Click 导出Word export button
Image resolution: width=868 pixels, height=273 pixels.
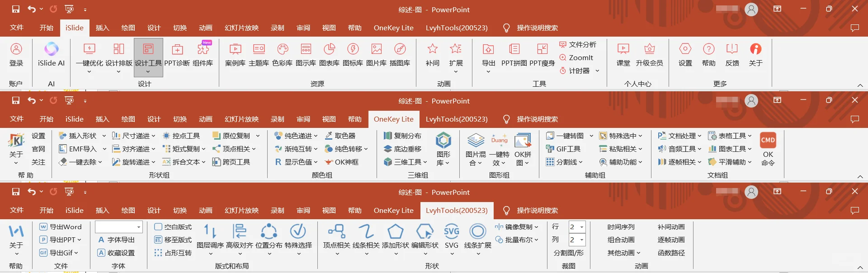pos(60,227)
